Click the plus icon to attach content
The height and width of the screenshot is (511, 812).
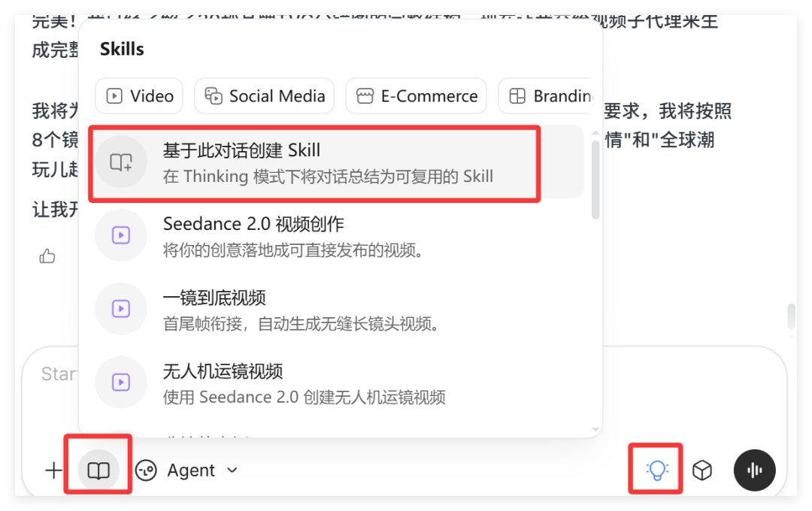click(53, 470)
